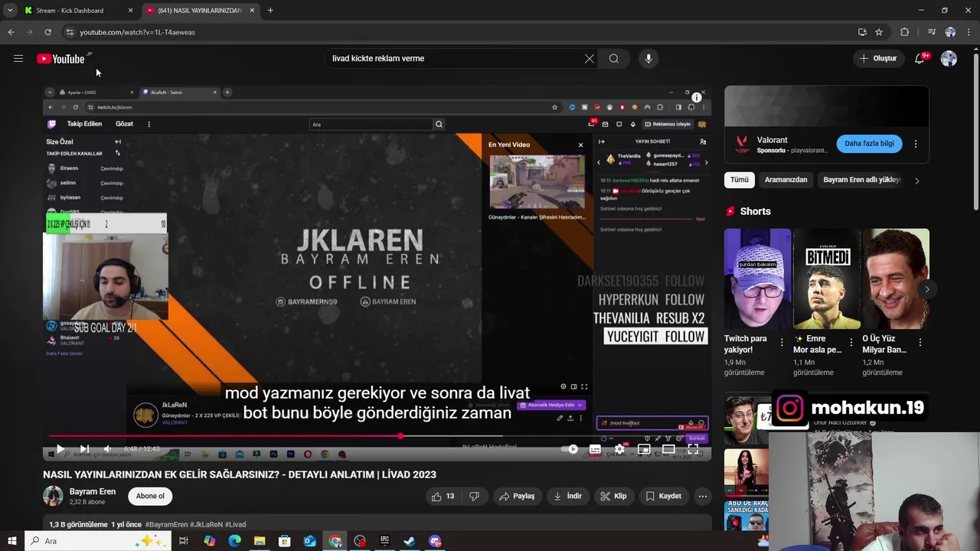This screenshot has width=980, height=551.
Task: Open Chrome media controls icon
Action: tap(931, 32)
